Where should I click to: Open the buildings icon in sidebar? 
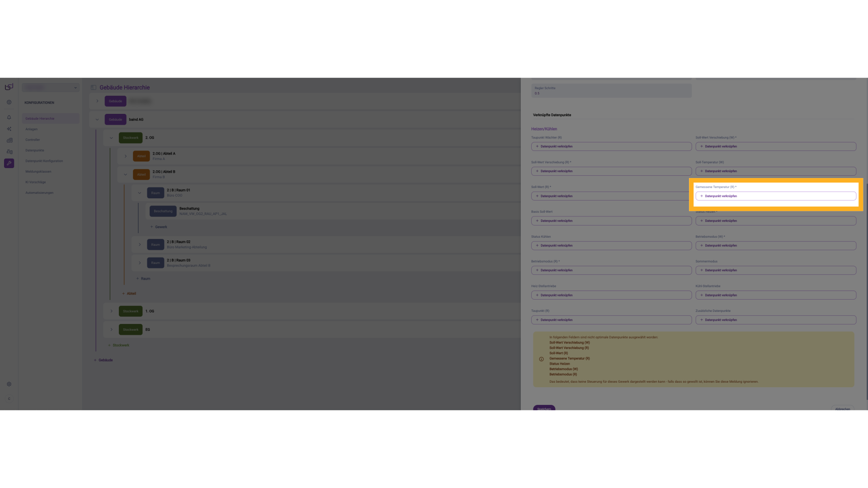[x=9, y=140]
